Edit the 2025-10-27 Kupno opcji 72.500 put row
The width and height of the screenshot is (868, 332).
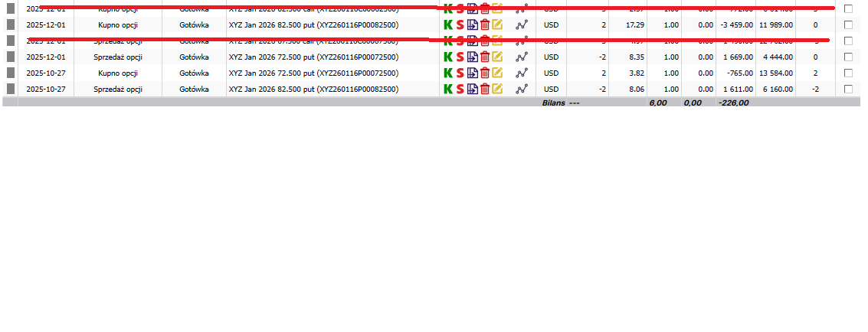(497, 73)
